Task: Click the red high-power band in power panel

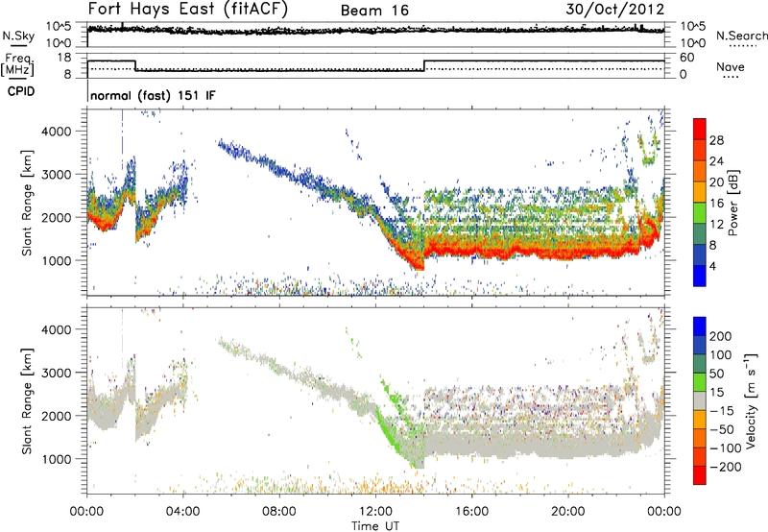Action: point(532,252)
